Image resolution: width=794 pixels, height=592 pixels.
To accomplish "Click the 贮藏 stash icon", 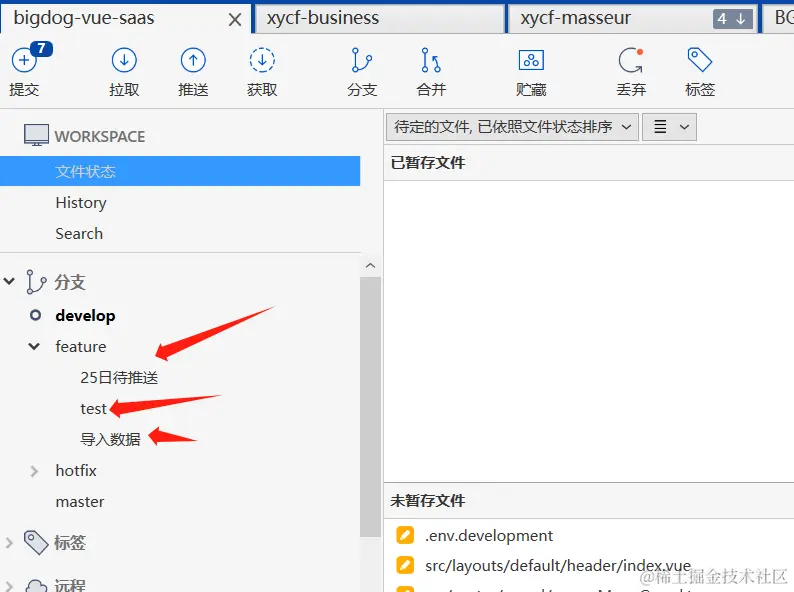I will click(531, 60).
